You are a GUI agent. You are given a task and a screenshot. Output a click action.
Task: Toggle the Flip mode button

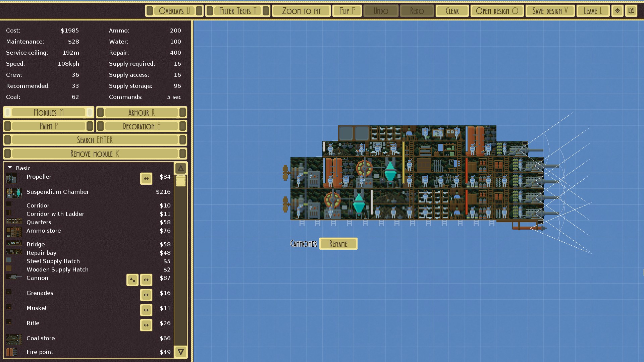coord(347,11)
